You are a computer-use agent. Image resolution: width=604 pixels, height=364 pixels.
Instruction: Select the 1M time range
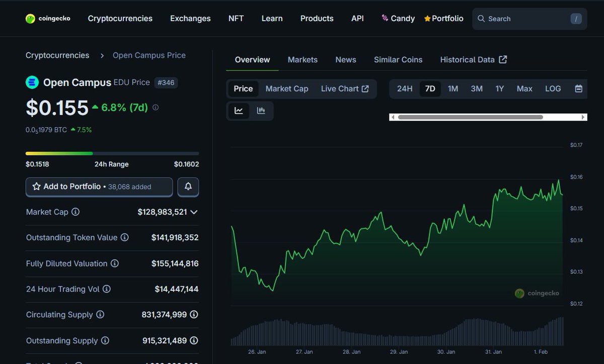tap(453, 88)
